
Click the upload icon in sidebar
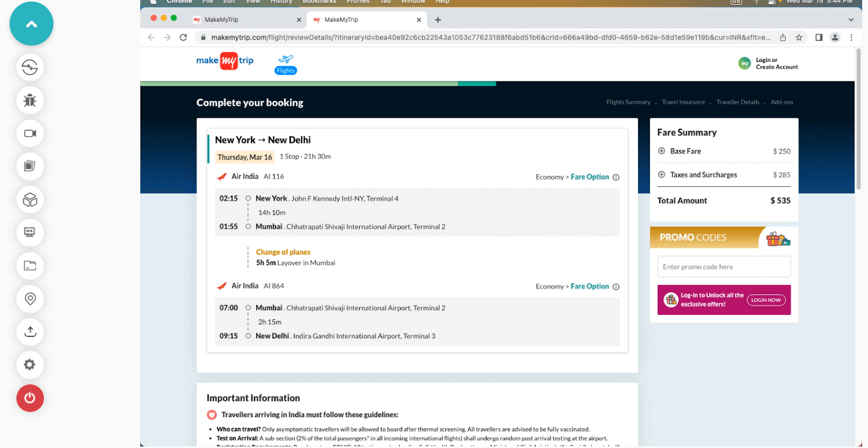pyautogui.click(x=30, y=332)
